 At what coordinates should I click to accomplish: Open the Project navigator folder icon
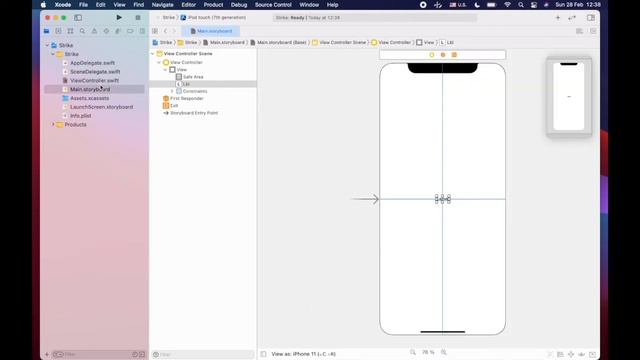point(47,31)
